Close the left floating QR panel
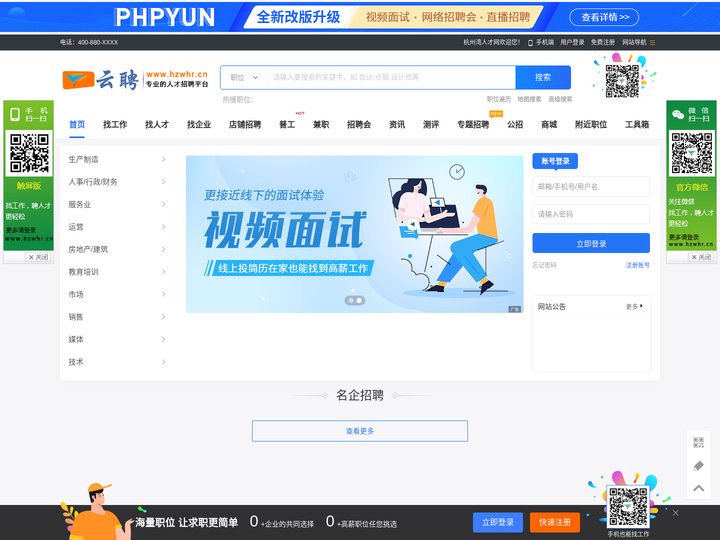This screenshot has height=540, width=720. [x=39, y=257]
